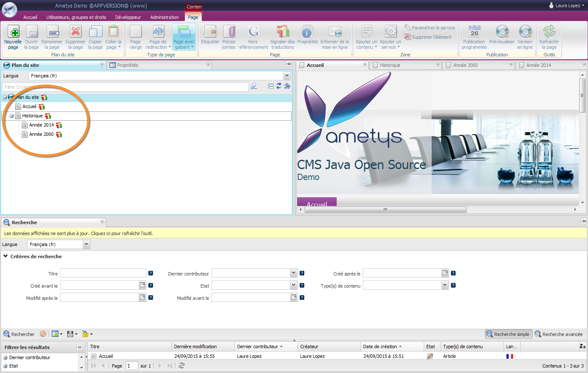This screenshot has width=588, height=373.
Task: Click the Prévisualiser icon
Action: tap(502, 35)
